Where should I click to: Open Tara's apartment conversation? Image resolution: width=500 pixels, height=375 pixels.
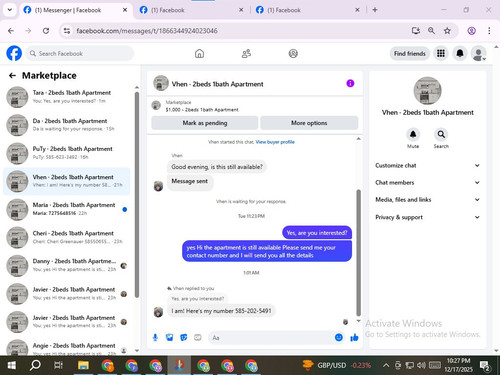point(67,97)
